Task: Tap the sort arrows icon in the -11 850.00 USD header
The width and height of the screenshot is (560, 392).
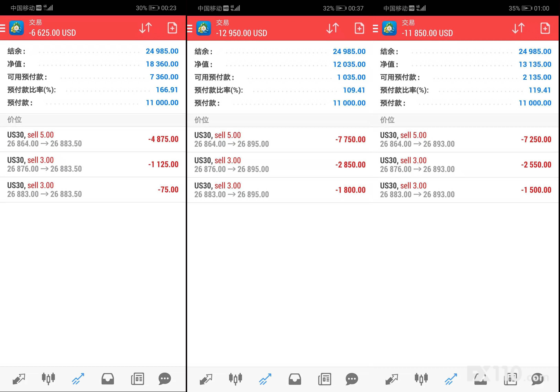Action: click(x=518, y=28)
